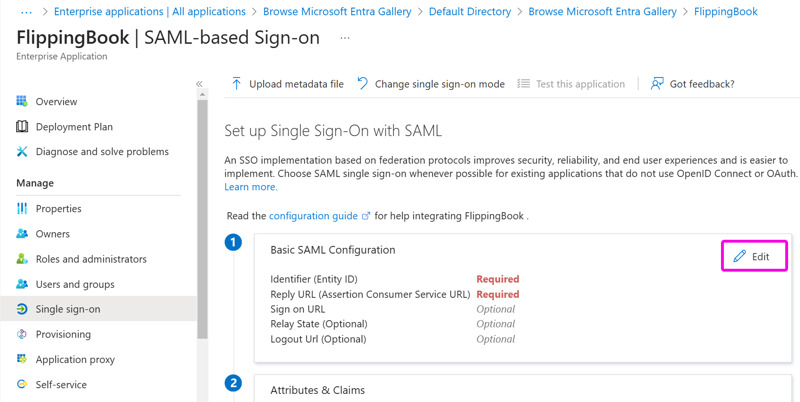Click Edit on Basic SAML Configuration
This screenshot has height=402, width=800.
(x=754, y=256)
